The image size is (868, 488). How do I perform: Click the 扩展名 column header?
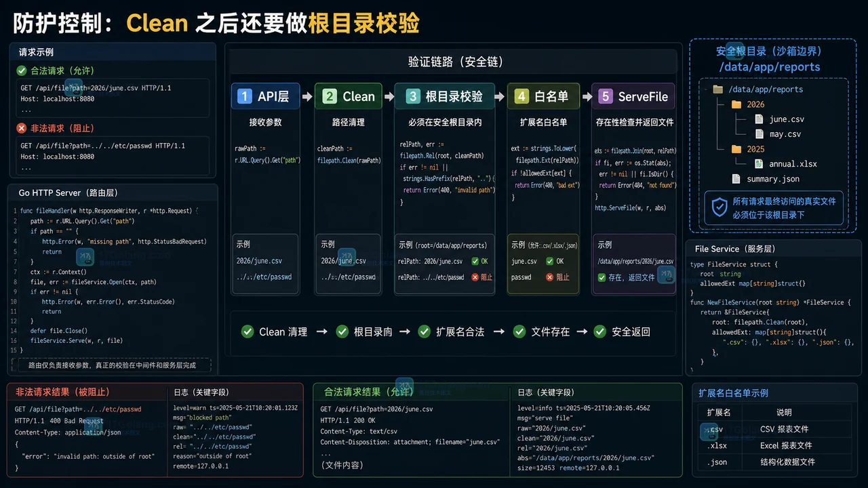tap(719, 412)
